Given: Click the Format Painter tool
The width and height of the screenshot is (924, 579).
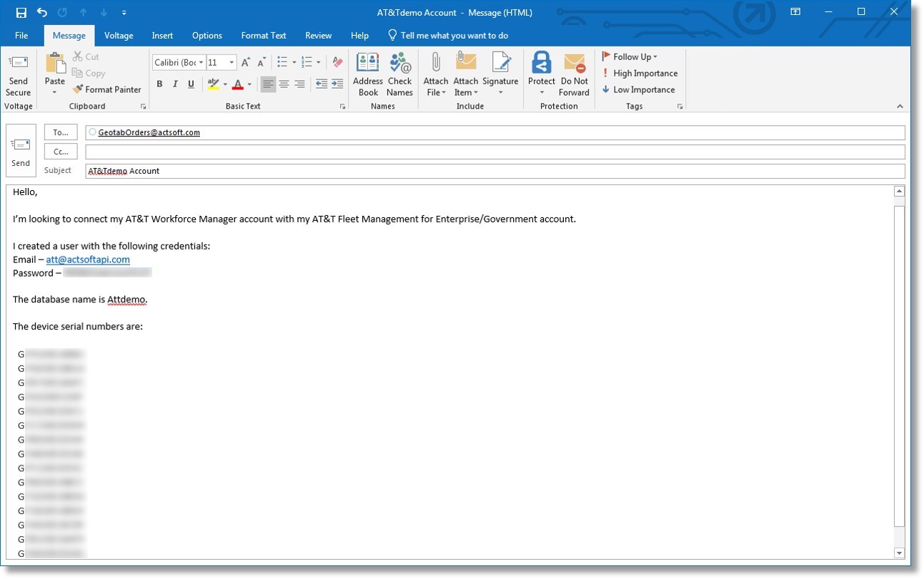Looking at the screenshot, I should pyautogui.click(x=106, y=89).
